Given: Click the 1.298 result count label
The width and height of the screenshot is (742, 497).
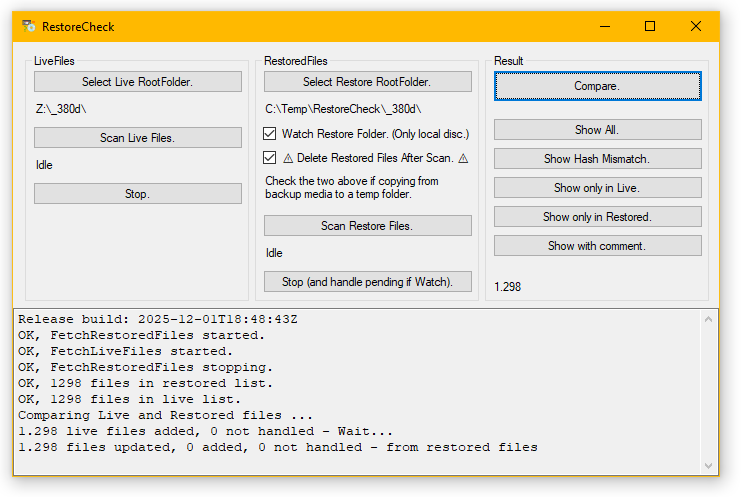Looking at the screenshot, I should coord(507,287).
